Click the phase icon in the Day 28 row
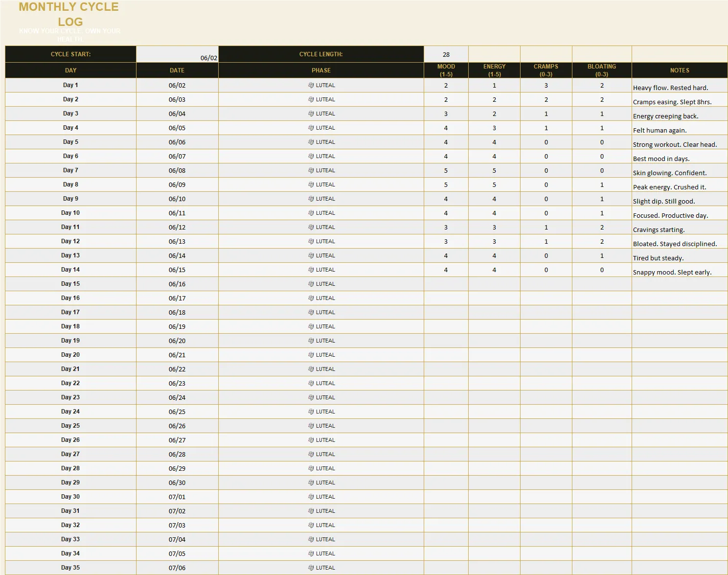Viewport: 728px width, 575px height. coord(311,468)
